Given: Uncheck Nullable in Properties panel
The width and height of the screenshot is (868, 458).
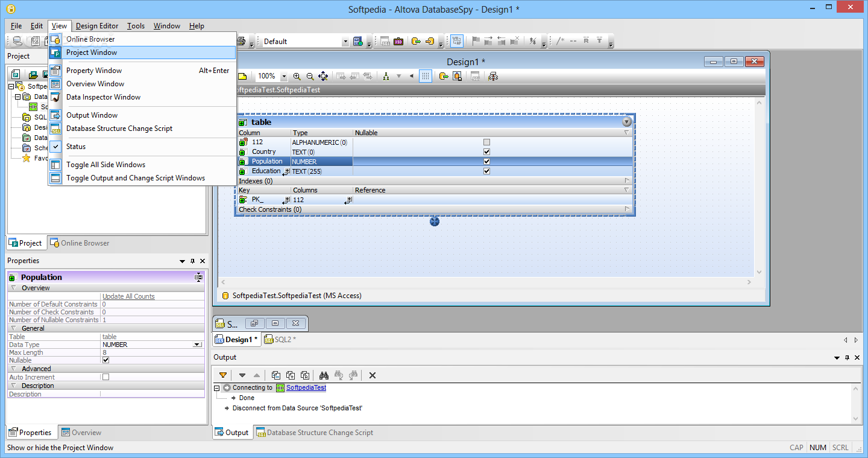Looking at the screenshot, I should point(106,360).
